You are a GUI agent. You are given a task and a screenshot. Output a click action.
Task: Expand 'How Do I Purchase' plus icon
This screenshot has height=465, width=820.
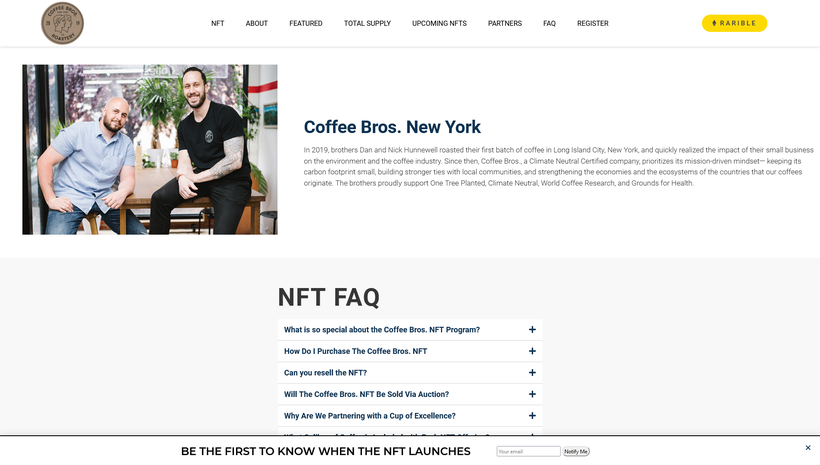click(x=532, y=351)
